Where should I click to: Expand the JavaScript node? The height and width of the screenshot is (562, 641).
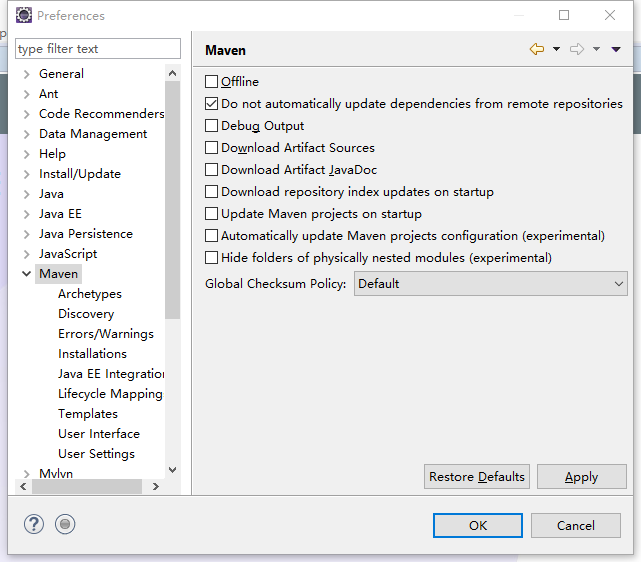tap(27, 254)
